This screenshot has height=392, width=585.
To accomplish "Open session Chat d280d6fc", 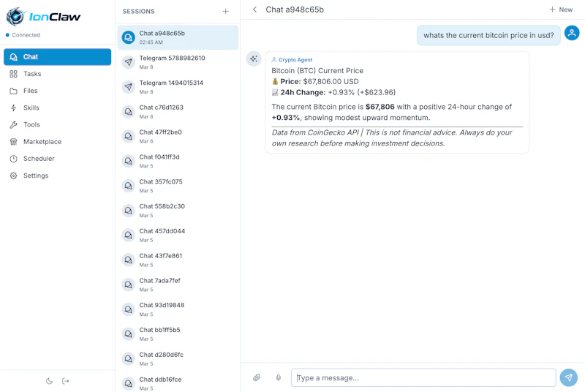I will tap(178, 359).
